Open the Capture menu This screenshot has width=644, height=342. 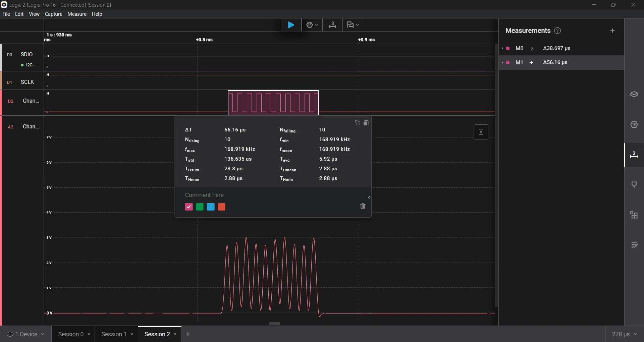click(54, 14)
